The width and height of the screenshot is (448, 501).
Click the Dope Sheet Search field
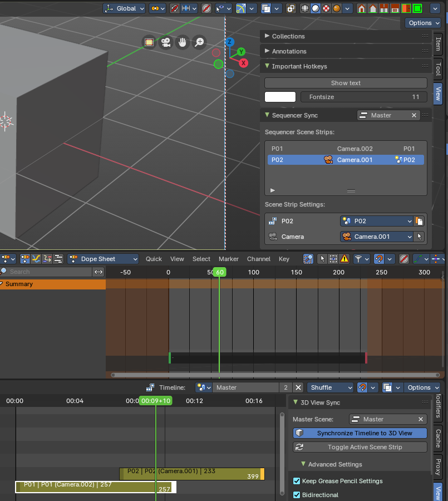pyautogui.click(x=47, y=272)
